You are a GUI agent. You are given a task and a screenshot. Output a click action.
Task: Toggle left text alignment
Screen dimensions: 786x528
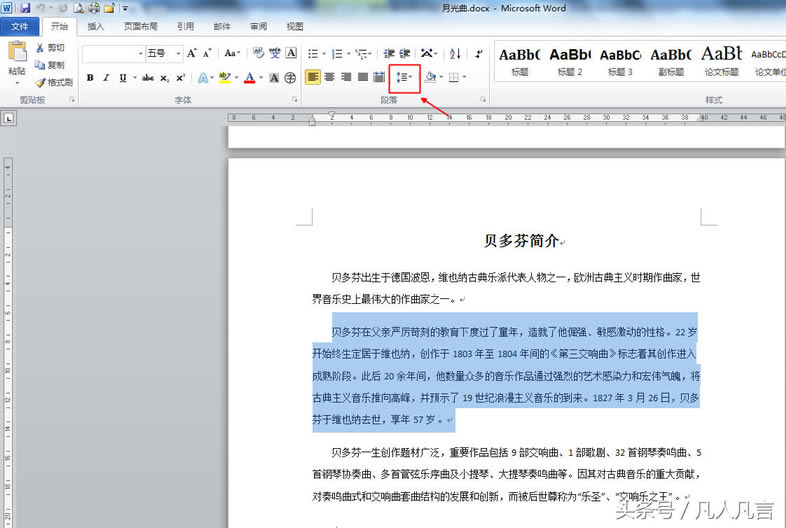pyautogui.click(x=313, y=77)
